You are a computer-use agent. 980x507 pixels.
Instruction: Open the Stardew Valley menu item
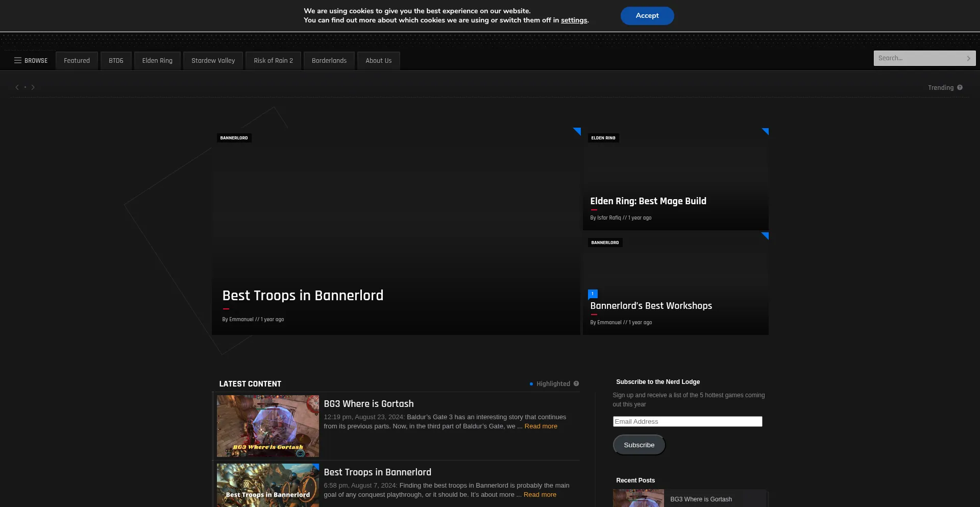pos(213,60)
